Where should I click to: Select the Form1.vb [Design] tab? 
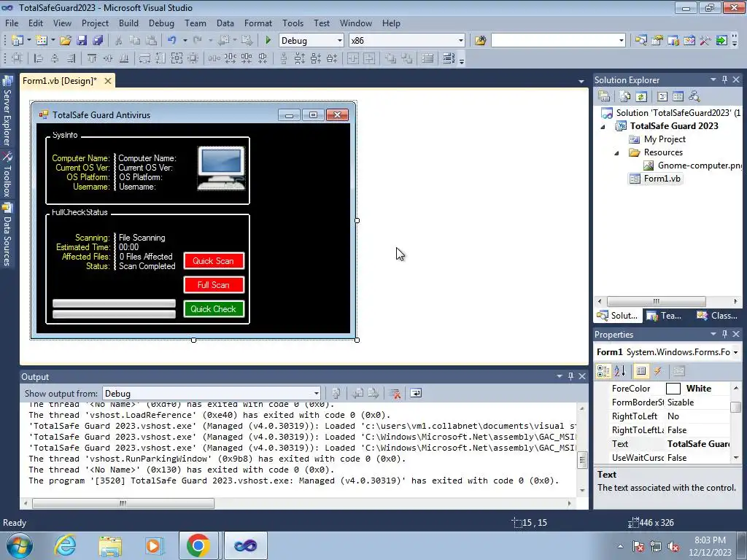point(60,80)
